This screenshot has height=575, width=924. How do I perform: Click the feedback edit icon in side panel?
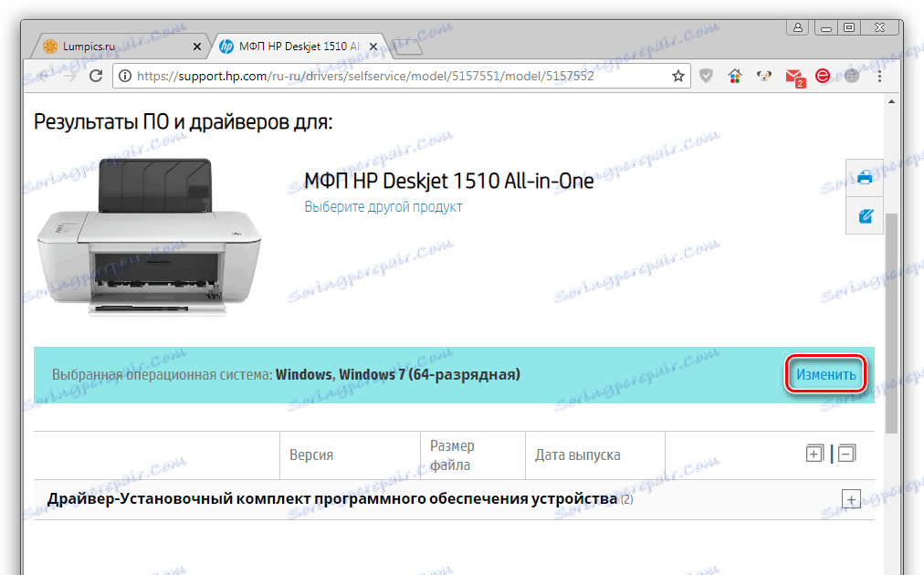tap(865, 215)
